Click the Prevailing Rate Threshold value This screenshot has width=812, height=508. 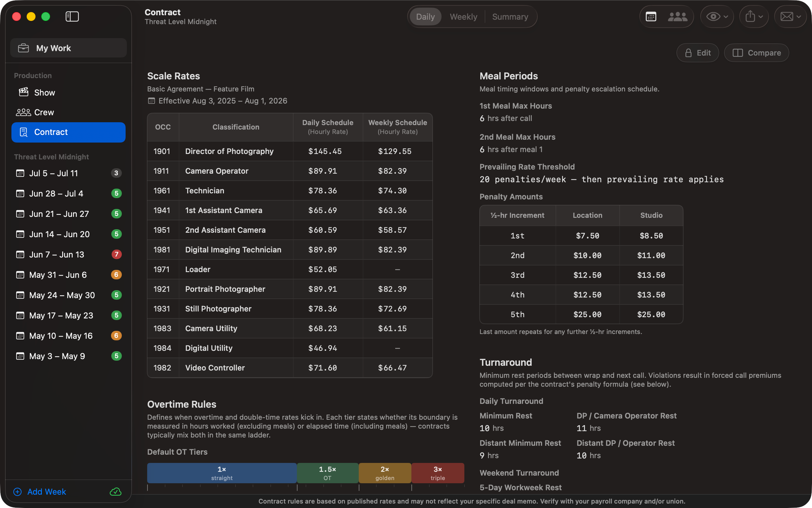602,179
